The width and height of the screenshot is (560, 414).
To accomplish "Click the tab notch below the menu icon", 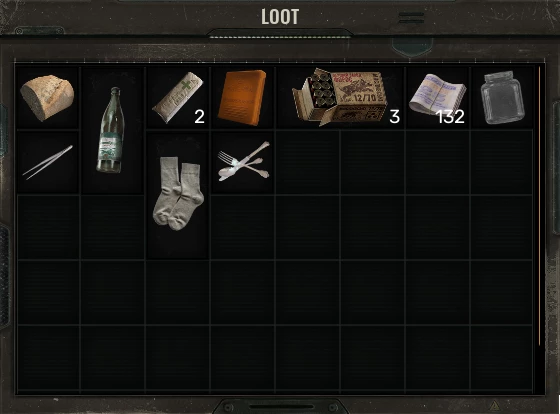I will tap(412, 47).
